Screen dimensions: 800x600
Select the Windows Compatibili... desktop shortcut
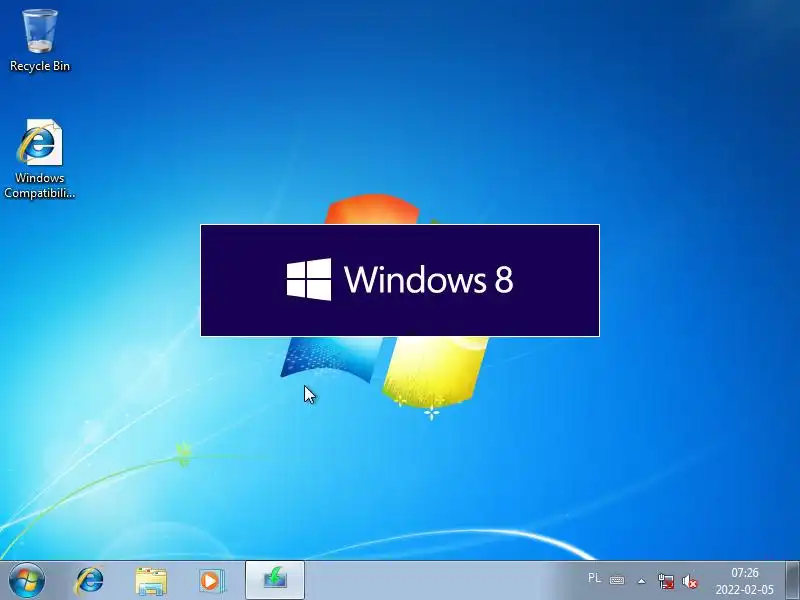click(40, 159)
